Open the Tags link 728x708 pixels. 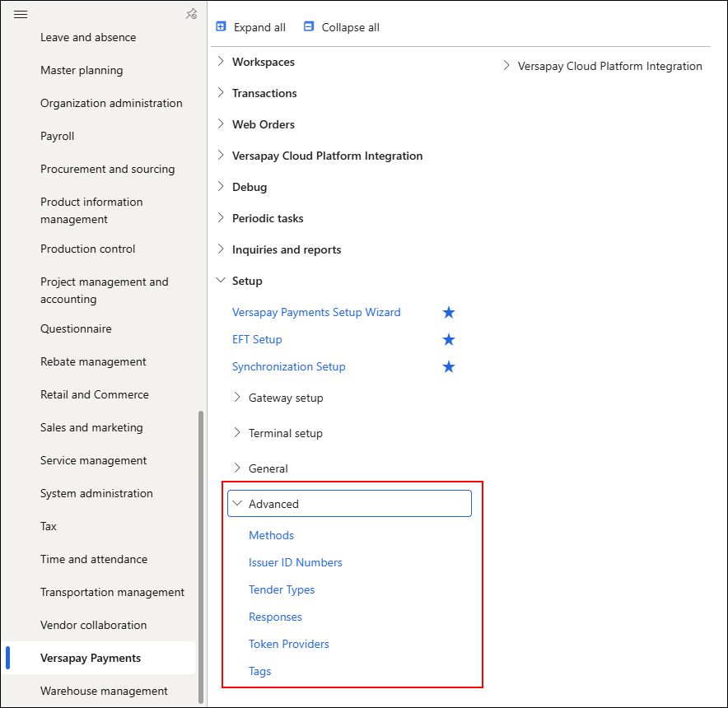coord(260,671)
